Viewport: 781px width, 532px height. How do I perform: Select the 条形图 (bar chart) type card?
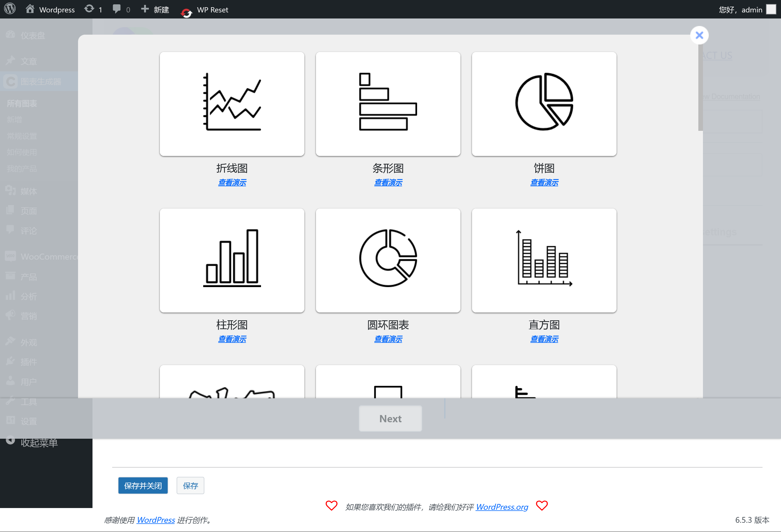pos(388,104)
